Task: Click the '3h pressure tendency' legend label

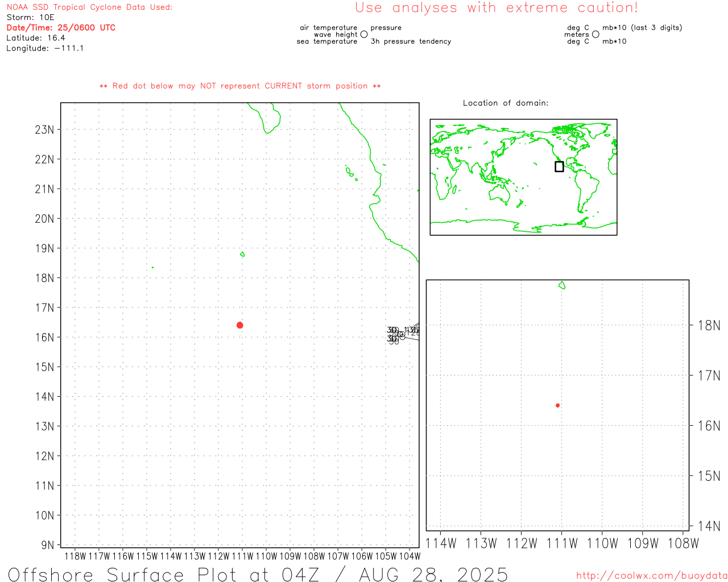Action: [x=411, y=41]
